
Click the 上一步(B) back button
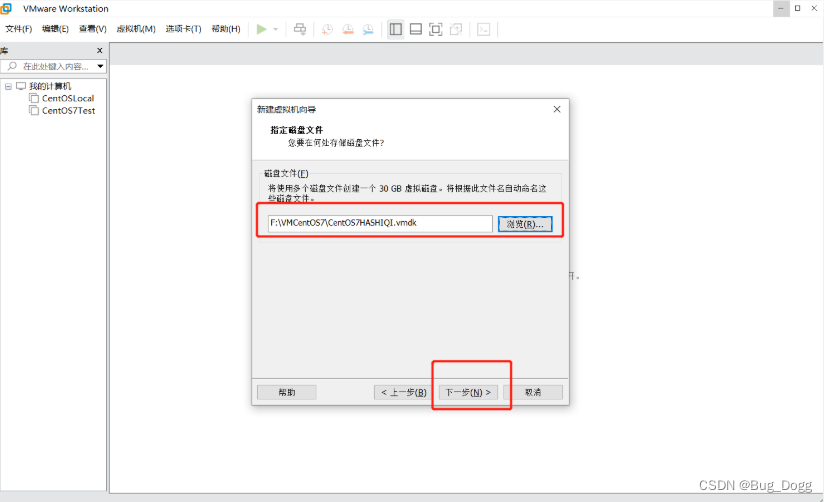click(403, 392)
